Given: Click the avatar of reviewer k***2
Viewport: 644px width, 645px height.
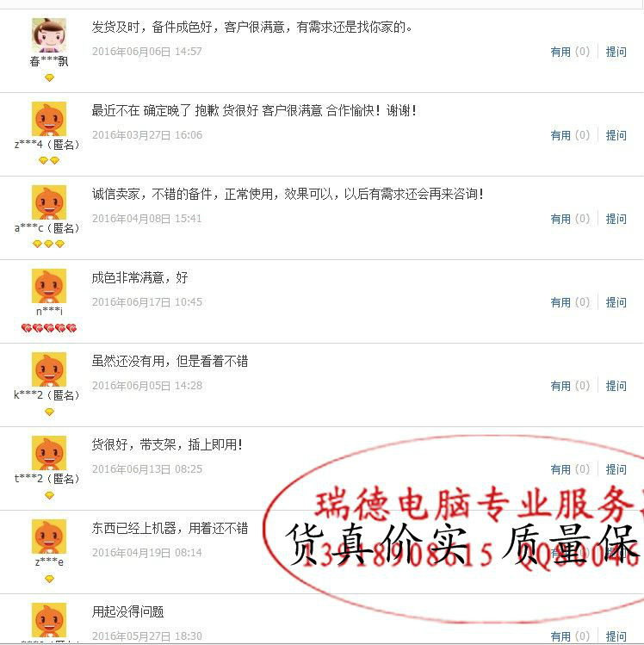Looking at the screenshot, I should click(x=49, y=369).
